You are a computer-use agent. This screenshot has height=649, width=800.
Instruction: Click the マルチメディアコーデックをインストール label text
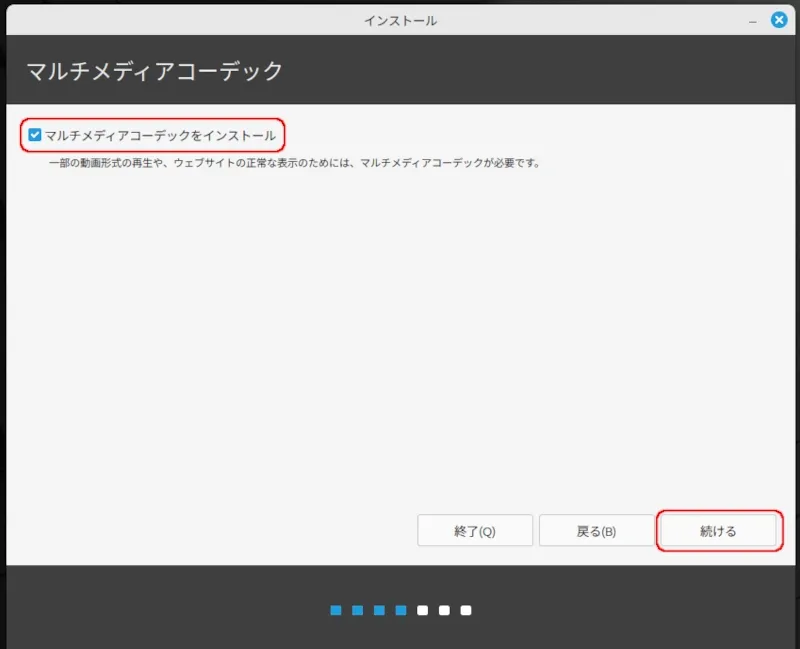[x=160, y=135]
